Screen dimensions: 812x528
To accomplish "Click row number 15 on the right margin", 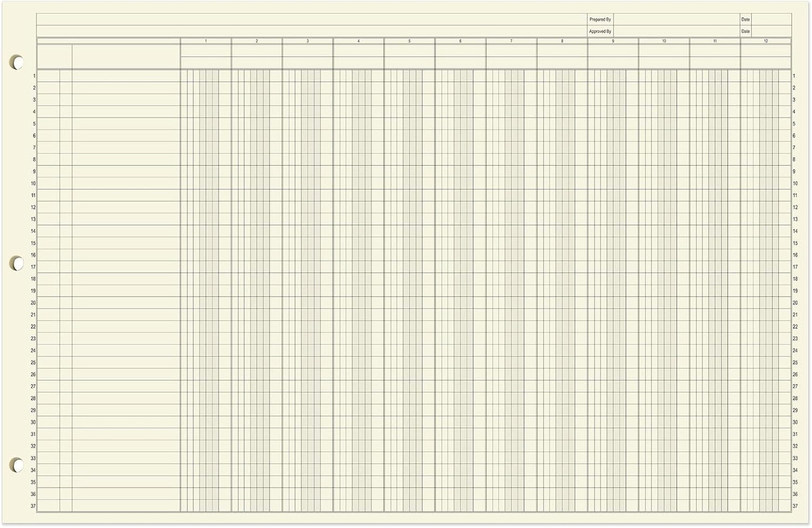I will click(794, 243).
